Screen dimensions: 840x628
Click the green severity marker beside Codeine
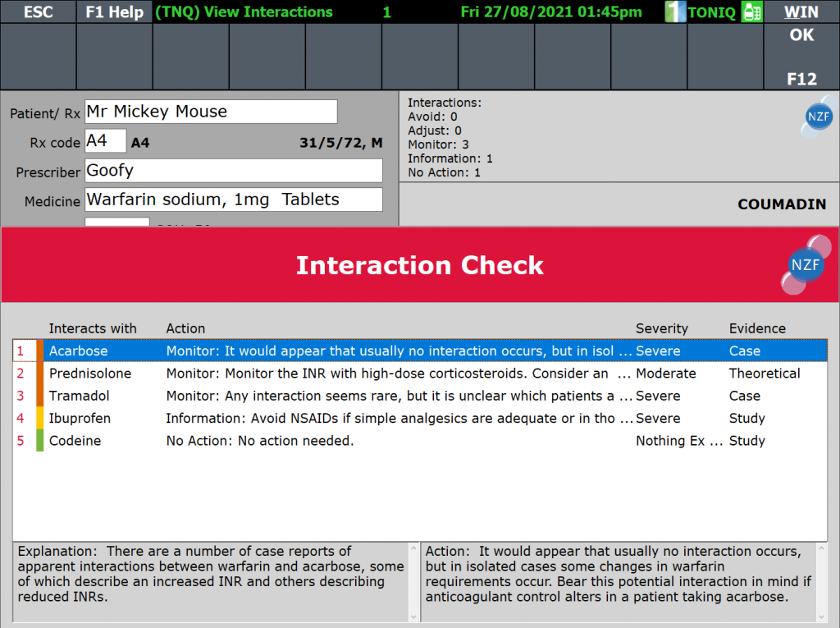[39, 441]
